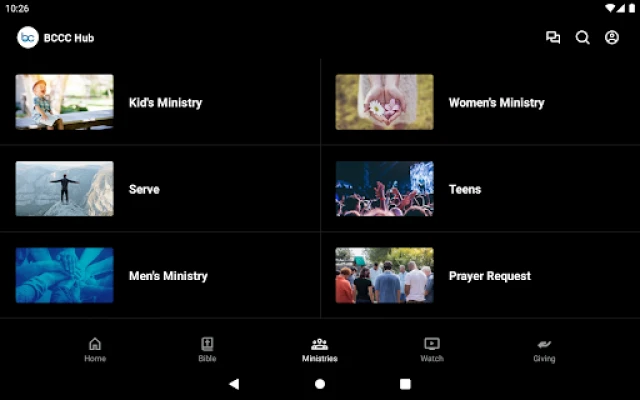The image size is (640, 400).
Task: Tap the Serve thumbnail image
Action: [64, 189]
